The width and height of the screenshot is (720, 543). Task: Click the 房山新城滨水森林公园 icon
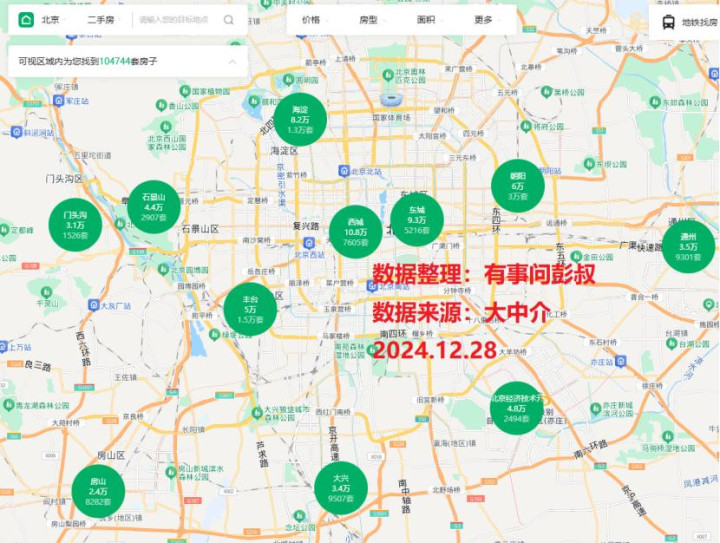point(171,472)
